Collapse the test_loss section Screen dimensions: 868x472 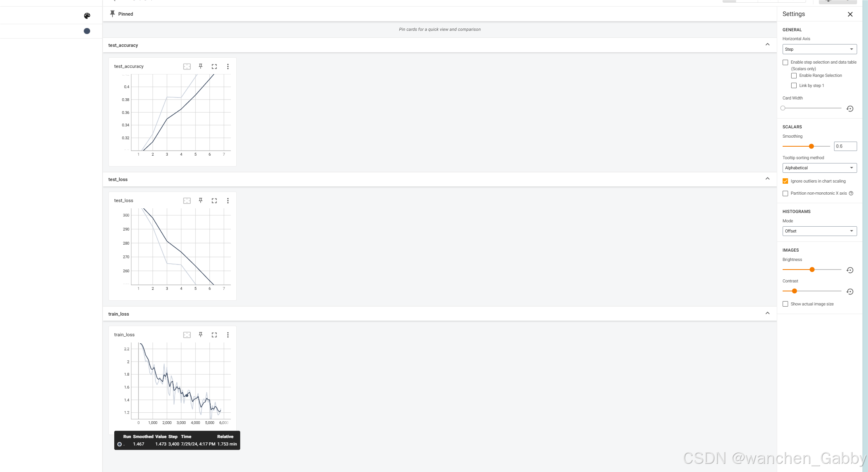[x=768, y=179]
